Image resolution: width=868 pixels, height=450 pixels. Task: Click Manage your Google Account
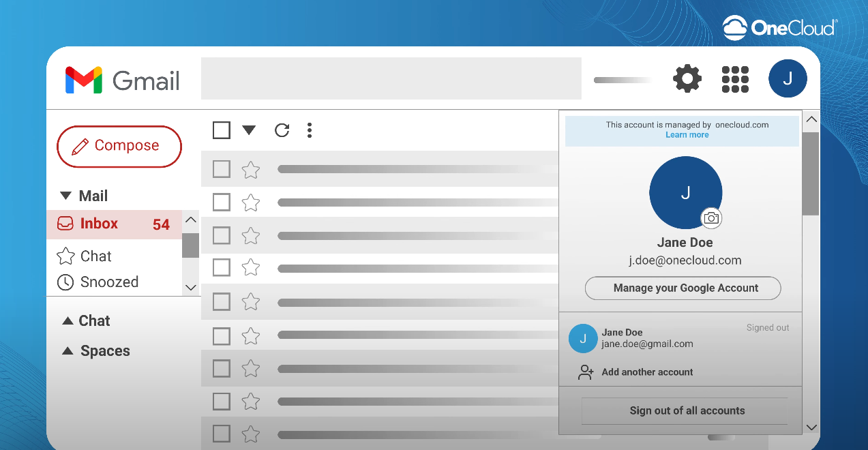tap(683, 288)
